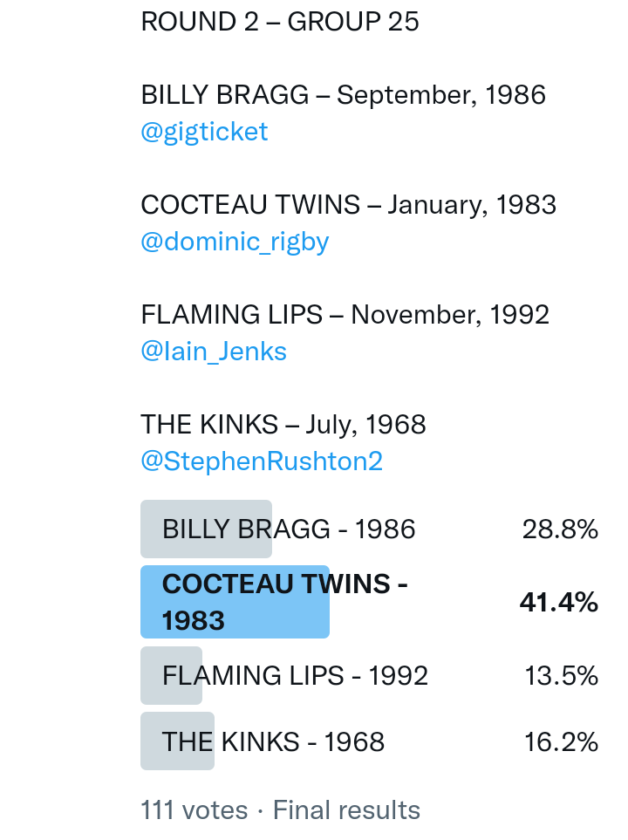Click the BILLY BRAGG – September, 1986 line
Image resolution: width=628 pixels, height=840 pixels.
click(x=343, y=95)
